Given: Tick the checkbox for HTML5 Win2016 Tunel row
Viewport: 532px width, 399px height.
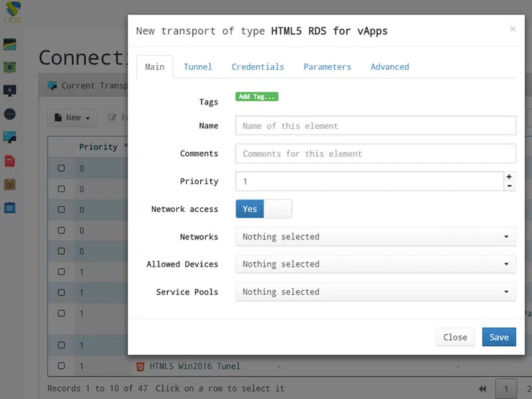Looking at the screenshot, I should click(61, 366).
